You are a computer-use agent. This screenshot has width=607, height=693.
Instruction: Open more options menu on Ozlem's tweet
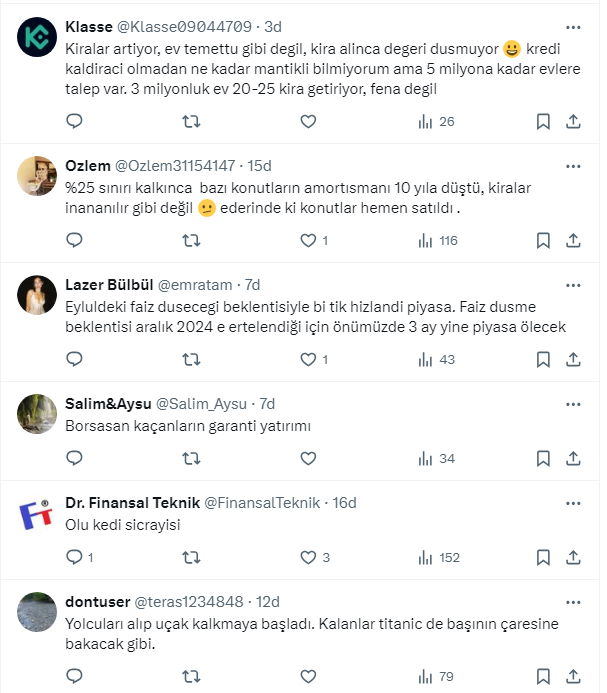point(573,165)
